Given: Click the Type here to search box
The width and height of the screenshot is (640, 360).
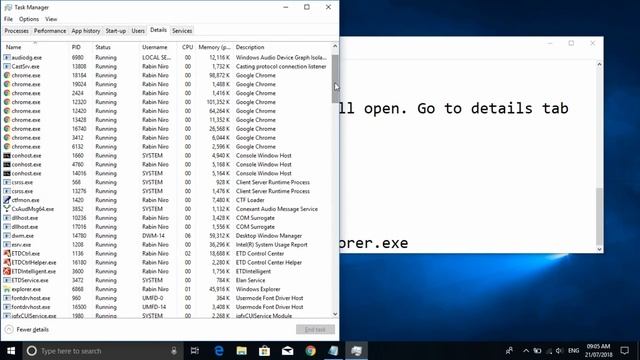Looking at the screenshot, I should [x=102, y=351].
